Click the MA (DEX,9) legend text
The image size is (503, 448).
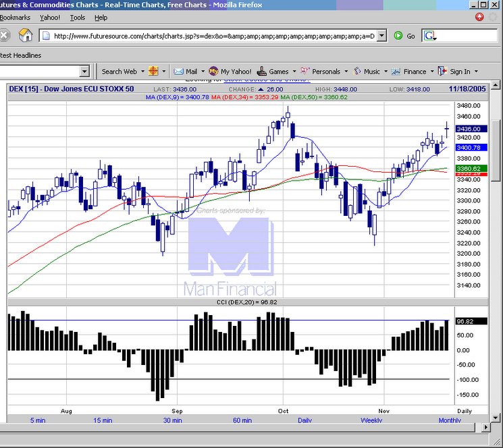(x=178, y=97)
